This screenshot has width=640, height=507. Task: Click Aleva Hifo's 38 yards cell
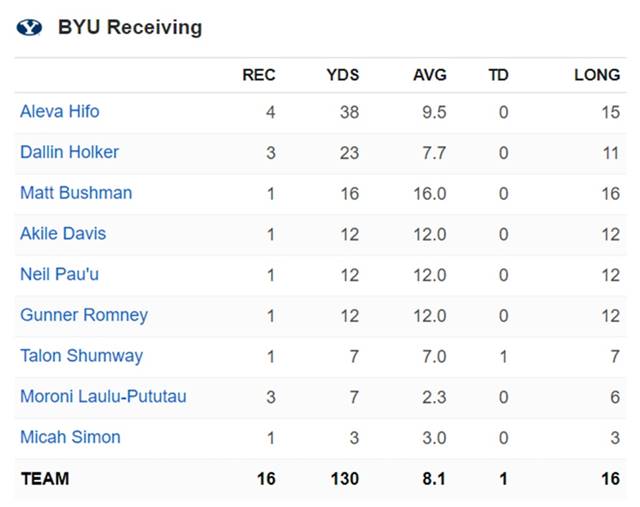349,112
